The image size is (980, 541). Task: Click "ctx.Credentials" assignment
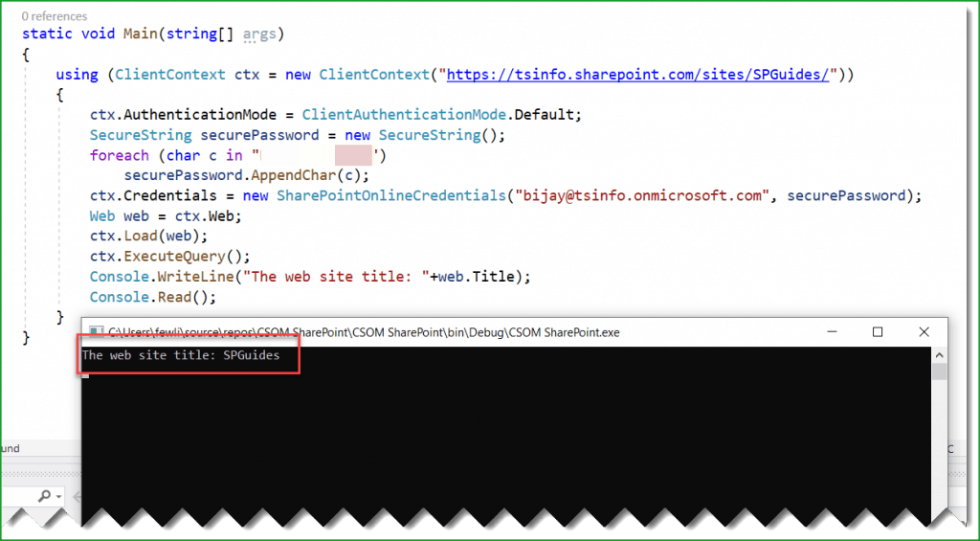click(x=153, y=195)
